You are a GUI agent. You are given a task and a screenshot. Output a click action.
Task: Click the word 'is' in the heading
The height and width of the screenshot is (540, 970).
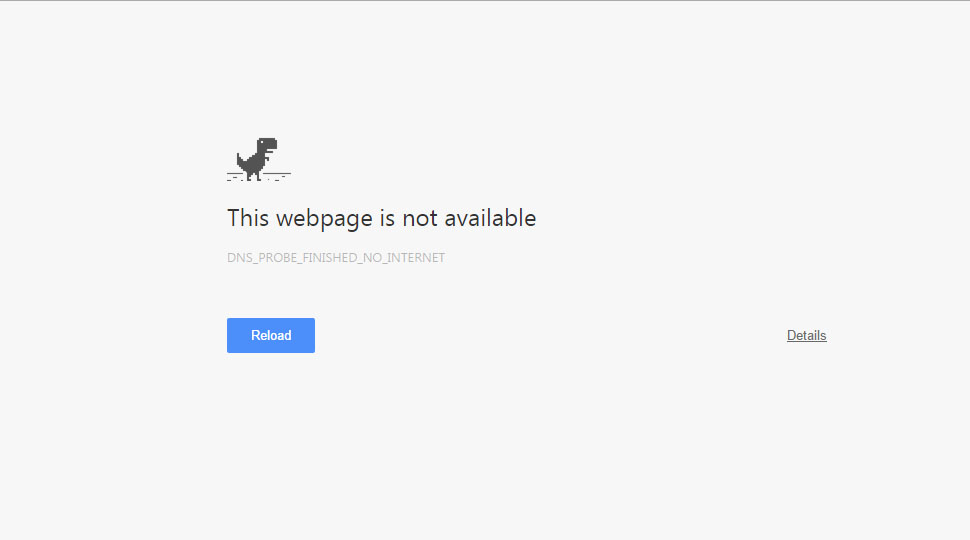click(x=387, y=218)
